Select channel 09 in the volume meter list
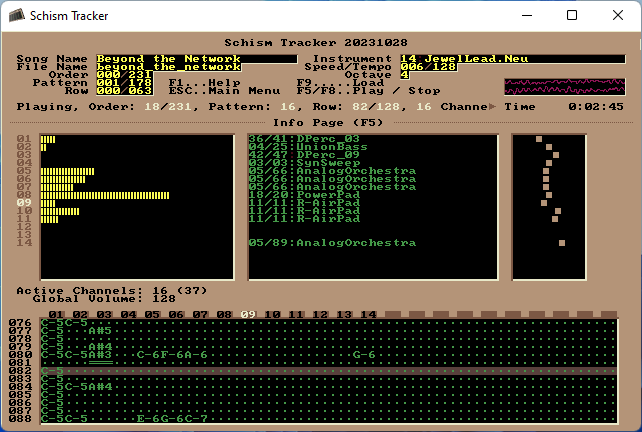The height and width of the screenshot is (432, 642). point(25,203)
